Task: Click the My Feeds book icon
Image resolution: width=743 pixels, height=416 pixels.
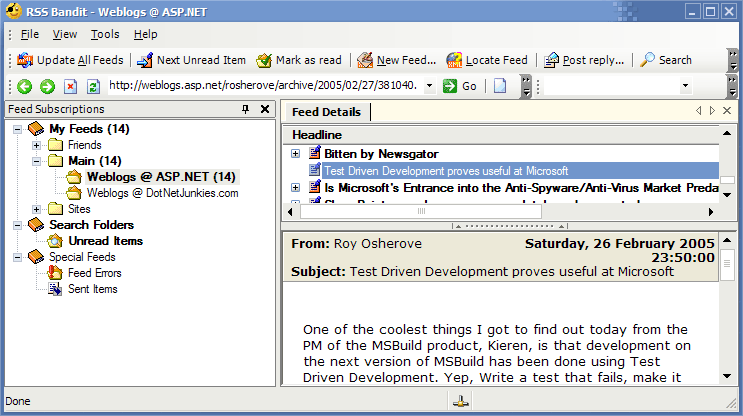Action: [36, 129]
